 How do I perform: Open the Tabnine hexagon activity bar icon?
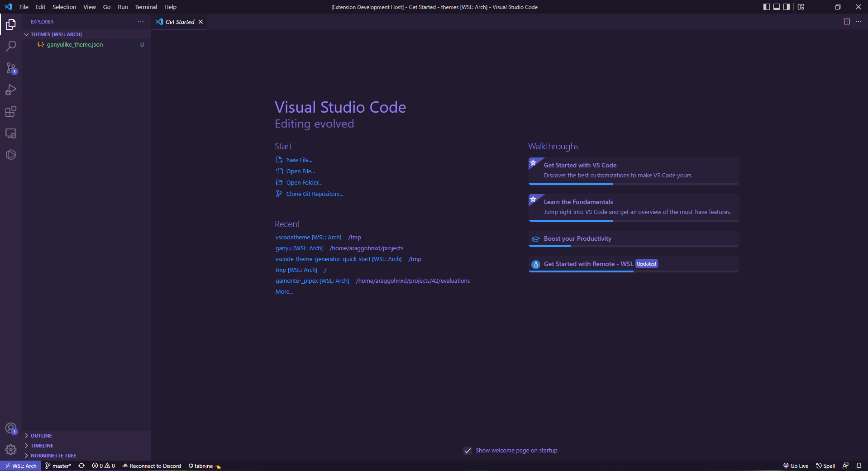click(x=11, y=155)
